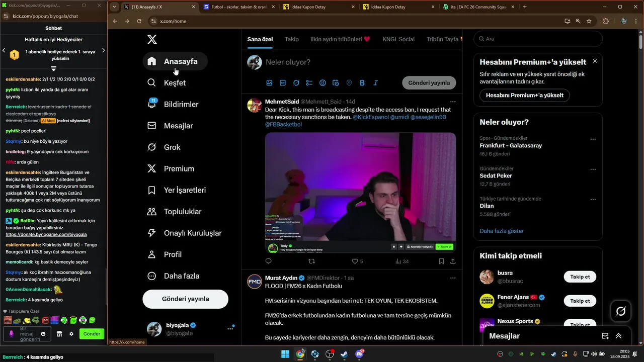Open Mesajlar from the X sidebar
This screenshot has height=362, width=644.
(172, 126)
